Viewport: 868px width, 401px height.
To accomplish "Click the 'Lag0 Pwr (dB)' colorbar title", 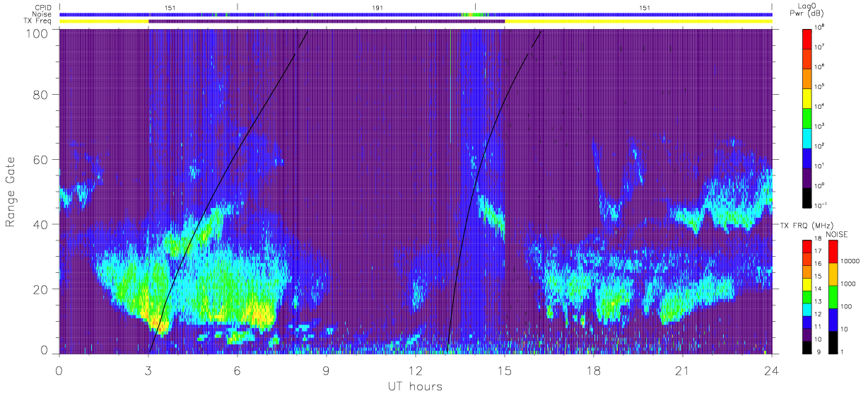I will (x=808, y=10).
